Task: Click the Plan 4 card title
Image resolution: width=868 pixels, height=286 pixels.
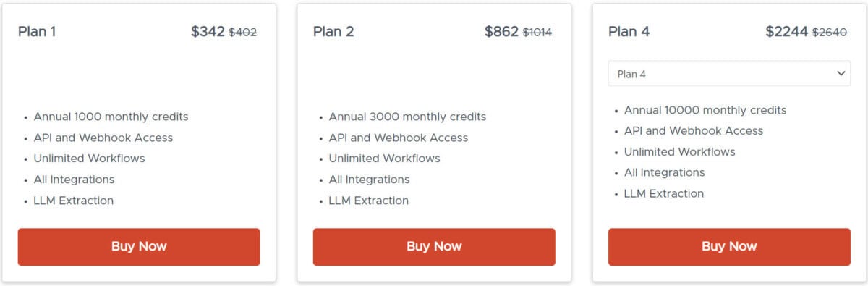Action: tap(629, 32)
